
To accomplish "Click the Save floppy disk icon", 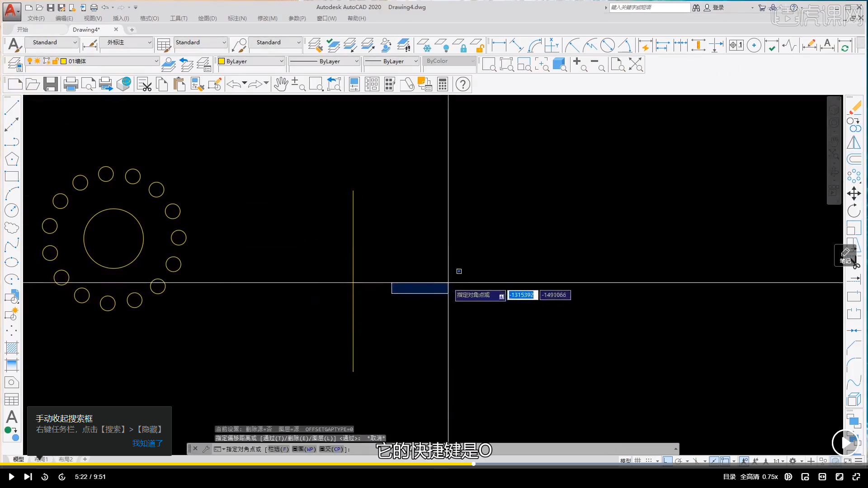I will point(50,84).
